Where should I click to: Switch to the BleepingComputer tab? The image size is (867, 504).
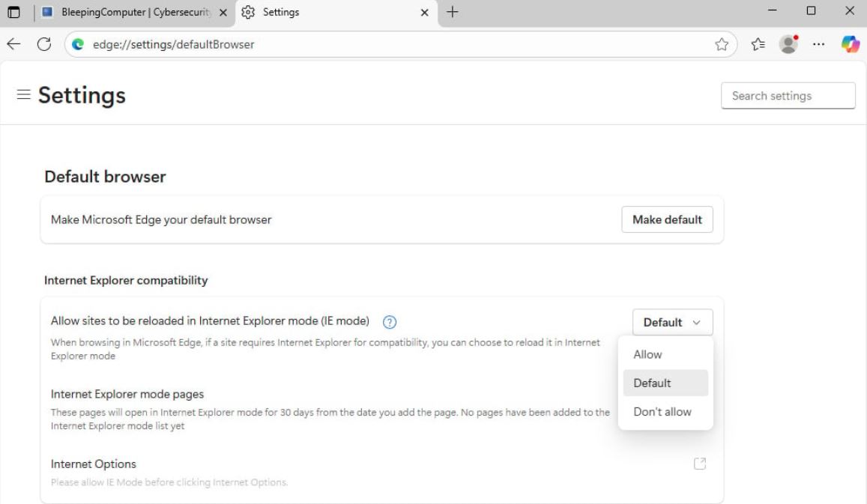tap(136, 12)
